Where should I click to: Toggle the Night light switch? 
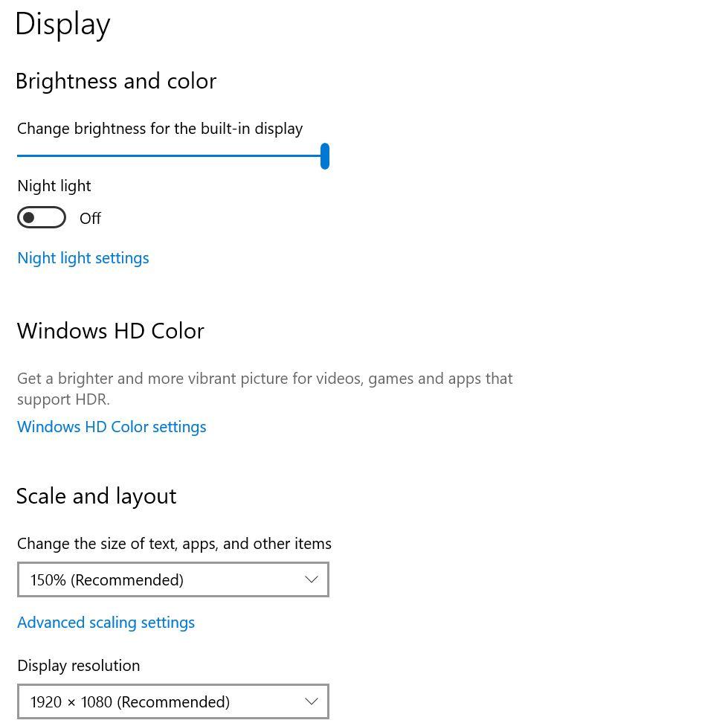pos(42,218)
